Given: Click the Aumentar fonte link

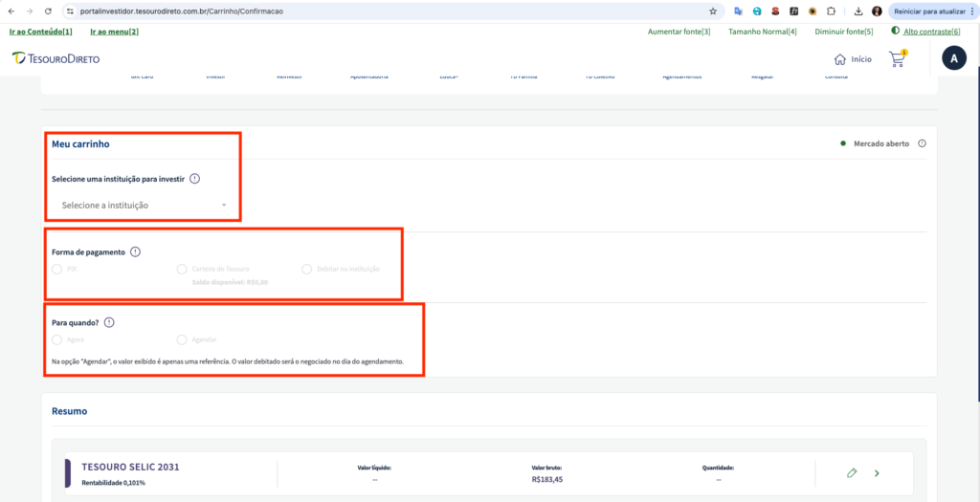Looking at the screenshot, I should (x=679, y=32).
